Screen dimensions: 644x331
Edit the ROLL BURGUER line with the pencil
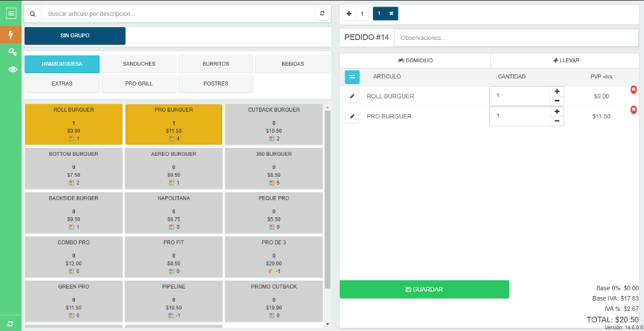(352, 97)
